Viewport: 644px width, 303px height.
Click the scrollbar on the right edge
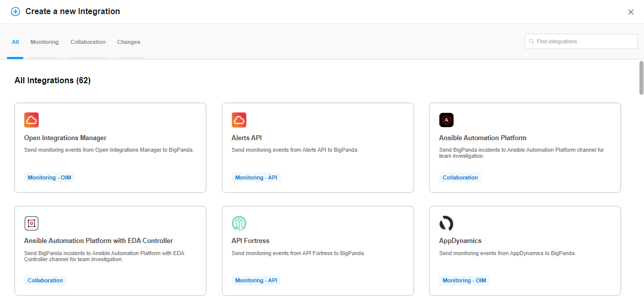pos(640,78)
